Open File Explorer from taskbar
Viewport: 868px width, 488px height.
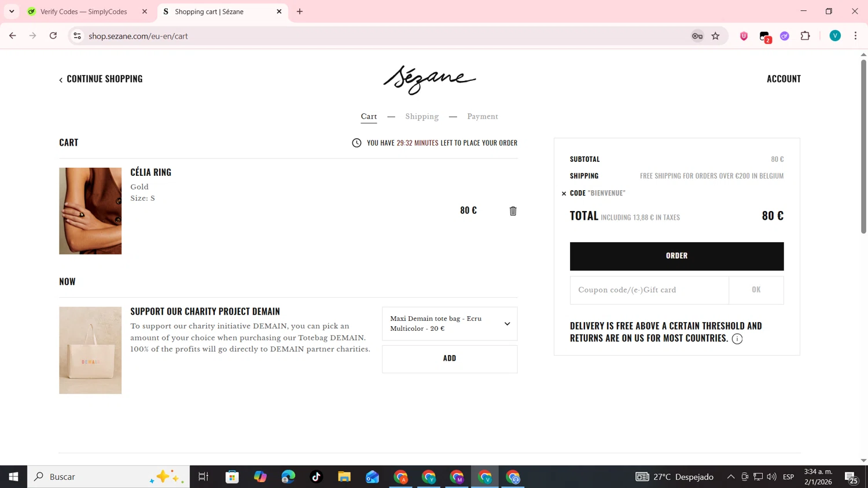344,477
